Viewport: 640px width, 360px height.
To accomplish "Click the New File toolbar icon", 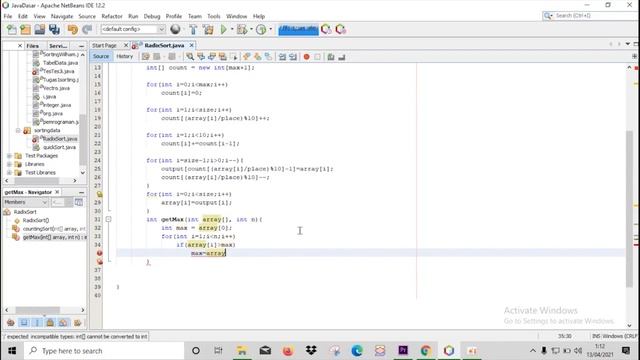I will pos(12,29).
